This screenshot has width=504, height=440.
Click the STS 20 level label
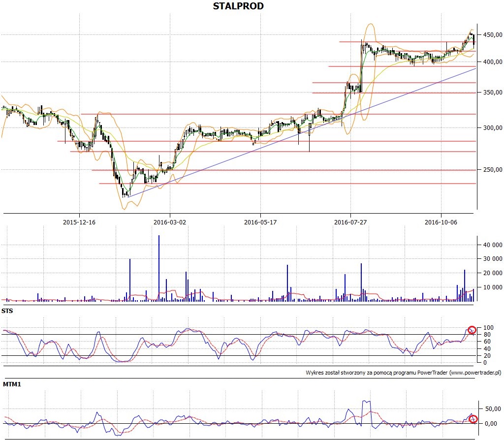tap(487, 356)
